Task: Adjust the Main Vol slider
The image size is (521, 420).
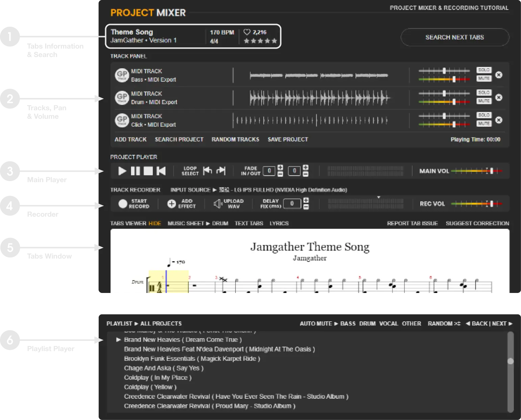Action: coord(492,171)
